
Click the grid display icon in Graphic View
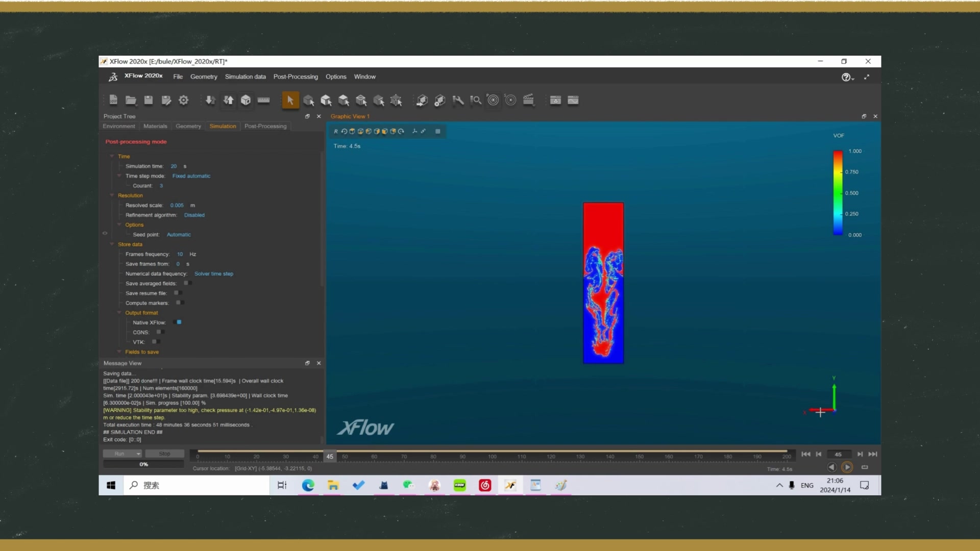tap(437, 131)
